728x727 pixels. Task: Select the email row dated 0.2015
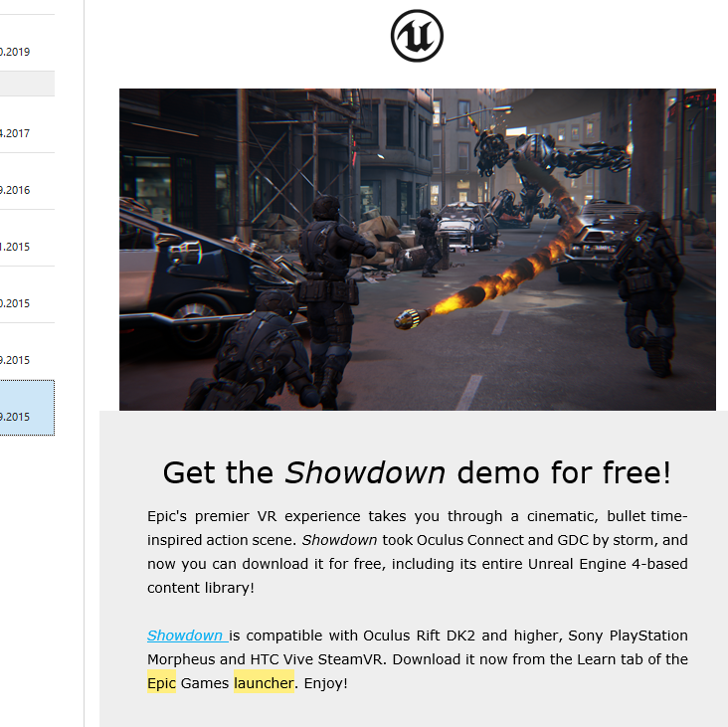click(27, 294)
